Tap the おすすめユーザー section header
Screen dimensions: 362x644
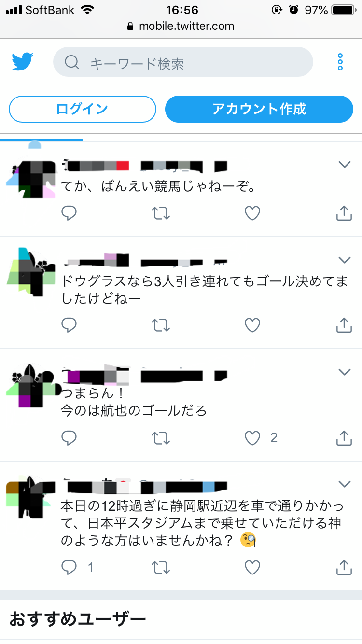click(x=77, y=618)
